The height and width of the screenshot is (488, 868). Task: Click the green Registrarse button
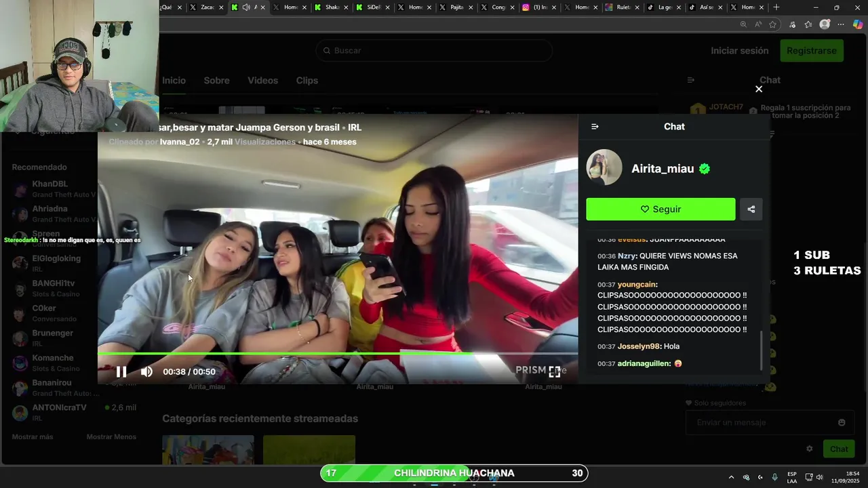click(812, 51)
